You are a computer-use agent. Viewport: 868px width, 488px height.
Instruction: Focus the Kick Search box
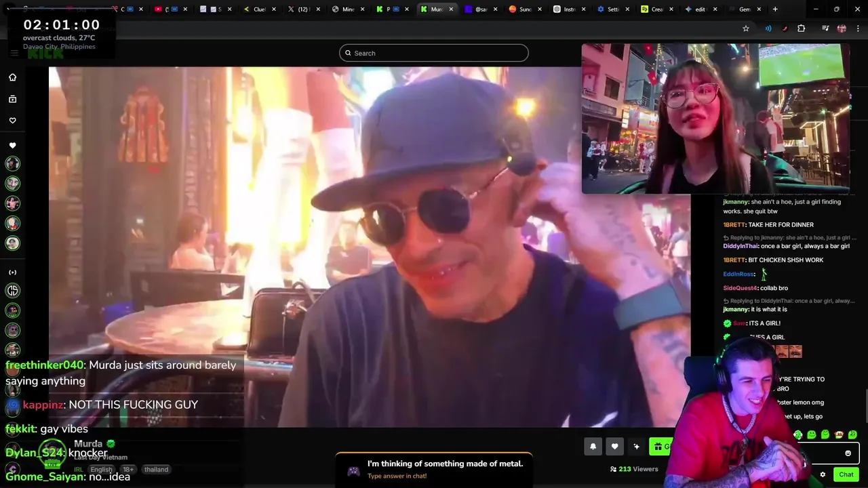434,53
